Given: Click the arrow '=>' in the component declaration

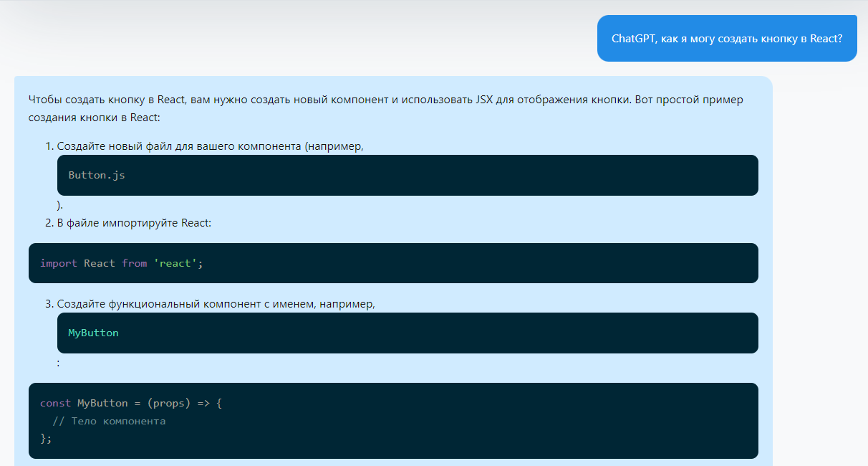Looking at the screenshot, I should pyautogui.click(x=203, y=403).
